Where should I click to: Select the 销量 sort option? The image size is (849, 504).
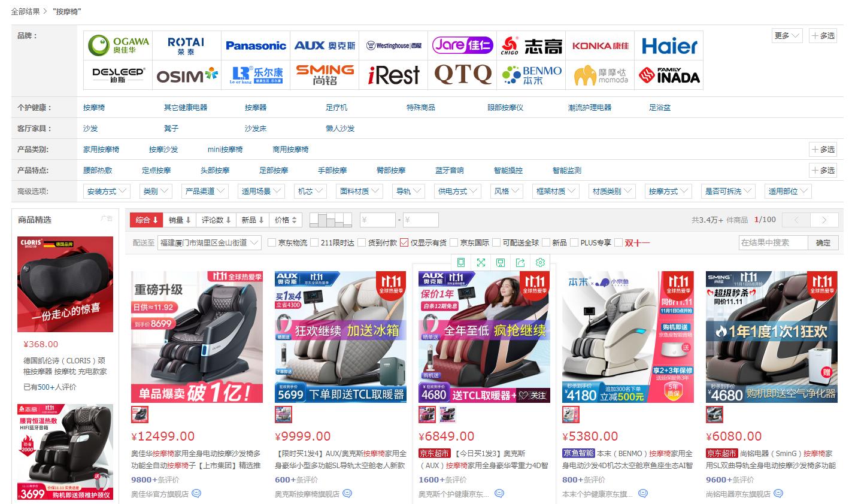click(x=180, y=220)
